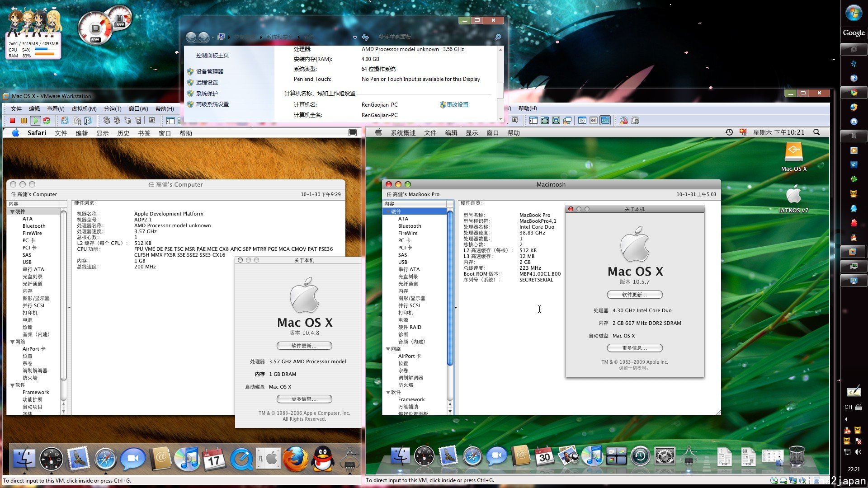Select Bluetooth in left System Profiler list
Viewport: 868px width, 488px height.
[34, 226]
